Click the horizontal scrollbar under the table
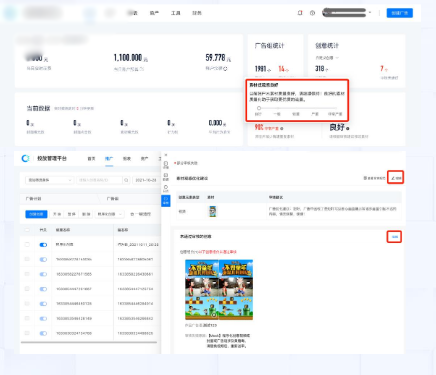 pos(89,342)
